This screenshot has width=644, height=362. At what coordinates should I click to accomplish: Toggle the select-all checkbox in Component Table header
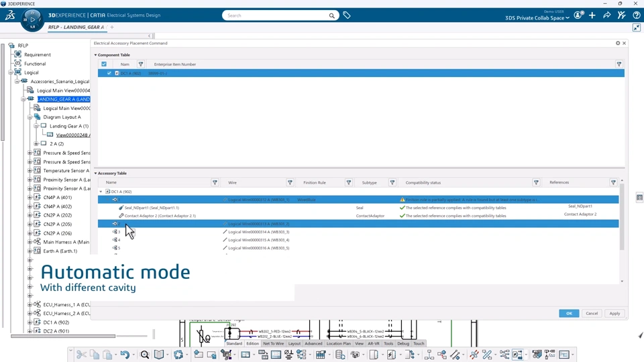[104, 64]
